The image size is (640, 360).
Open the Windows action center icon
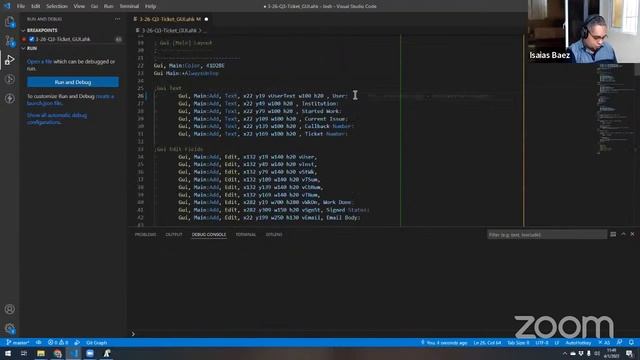629,353
